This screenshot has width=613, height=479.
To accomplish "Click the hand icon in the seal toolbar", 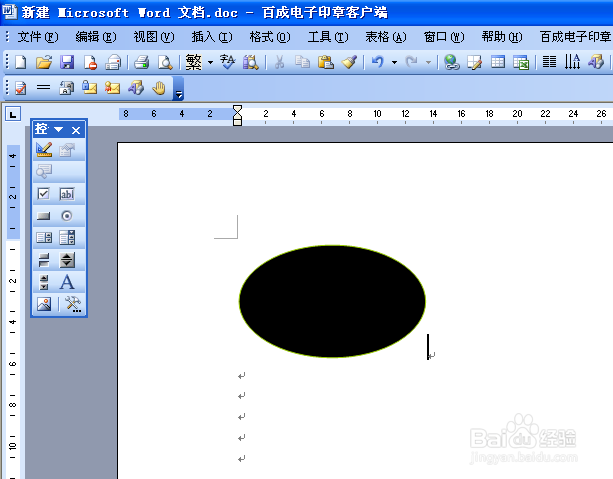I will (x=159, y=88).
